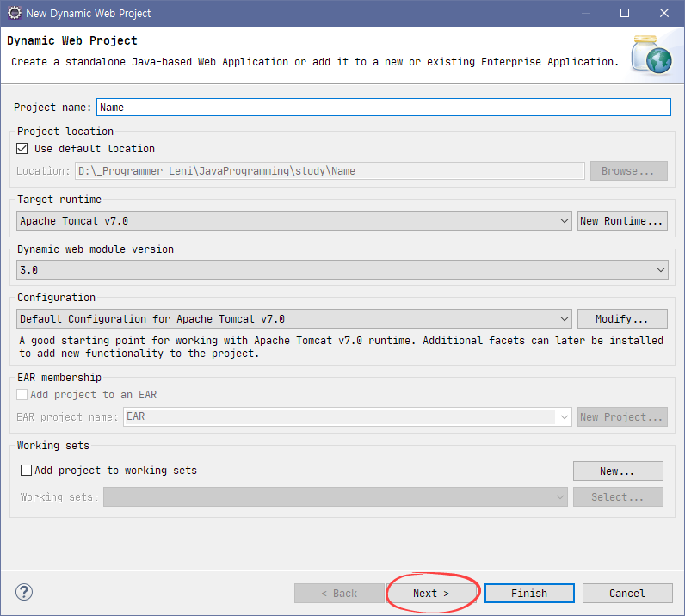Click the Browse... location button
The image size is (685, 616).
[x=629, y=171]
